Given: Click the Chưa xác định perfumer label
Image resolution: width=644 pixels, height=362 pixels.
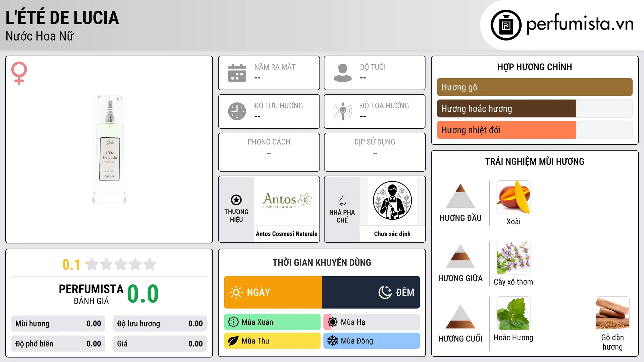Looking at the screenshot, I should [x=392, y=234].
